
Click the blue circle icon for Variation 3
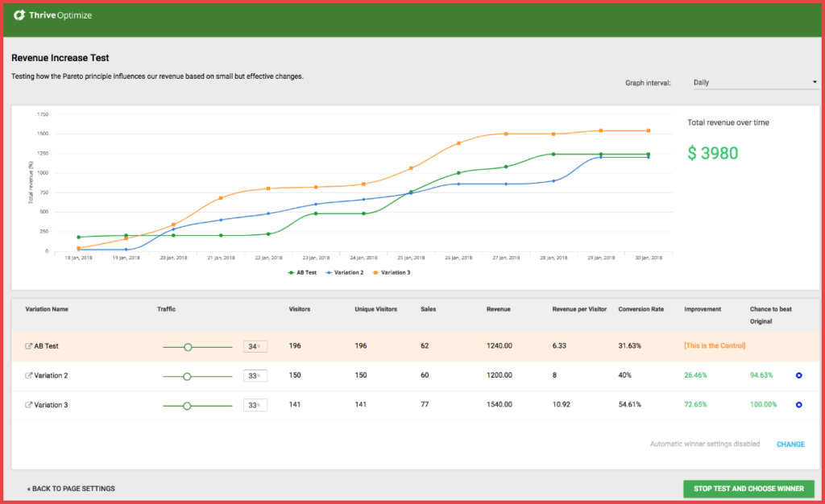coord(798,405)
